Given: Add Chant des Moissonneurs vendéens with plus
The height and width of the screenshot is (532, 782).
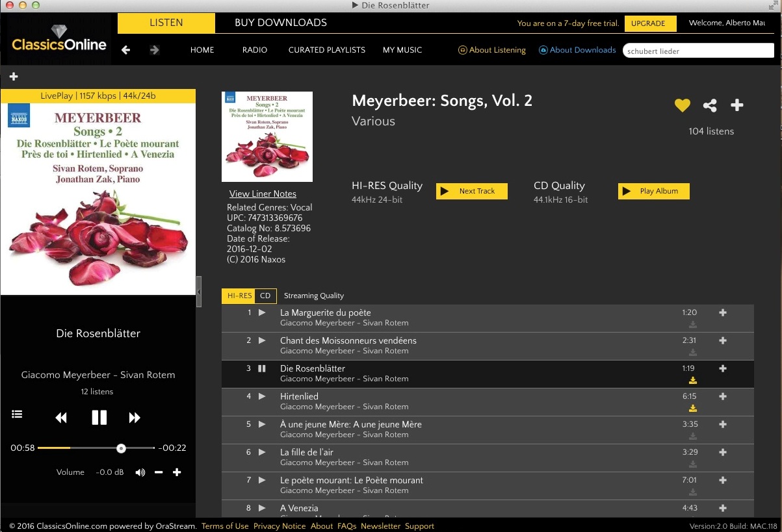Looking at the screenshot, I should (723, 340).
